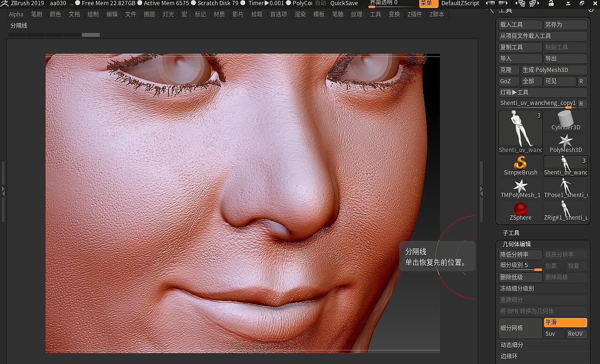The width and height of the screenshot is (600, 364).
Task: Select the Cylinder3D tool
Action: click(x=566, y=121)
